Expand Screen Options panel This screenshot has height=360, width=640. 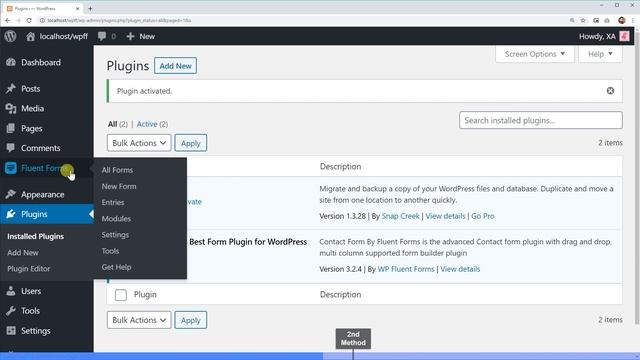click(x=535, y=54)
